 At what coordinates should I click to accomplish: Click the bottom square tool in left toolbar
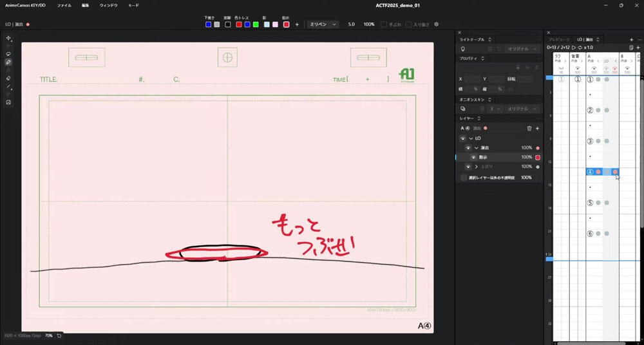(x=8, y=102)
